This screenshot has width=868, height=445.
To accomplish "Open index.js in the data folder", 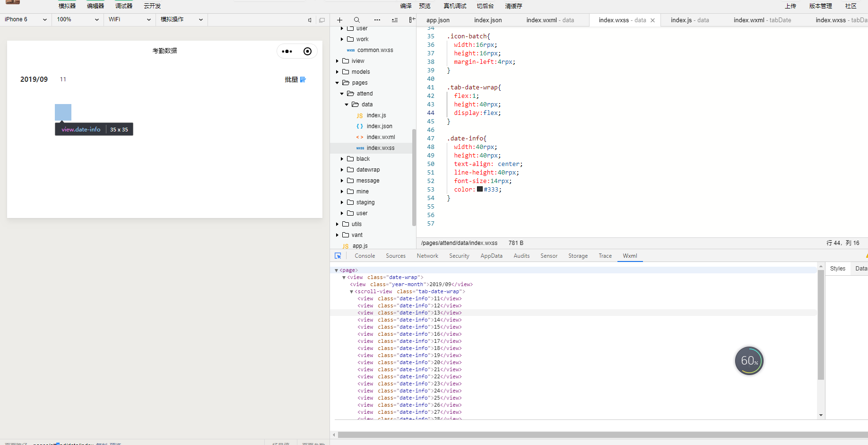I will [376, 115].
